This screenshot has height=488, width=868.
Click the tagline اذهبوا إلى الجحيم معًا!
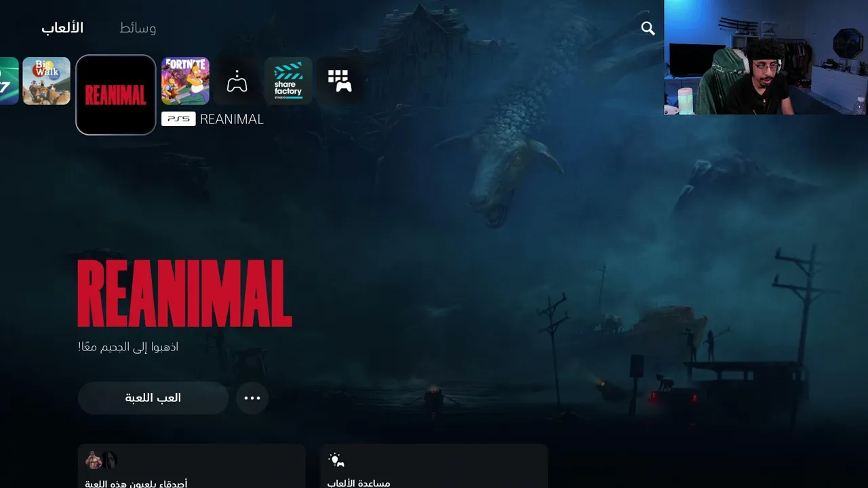pyautogui.click(x=128, y=347)
